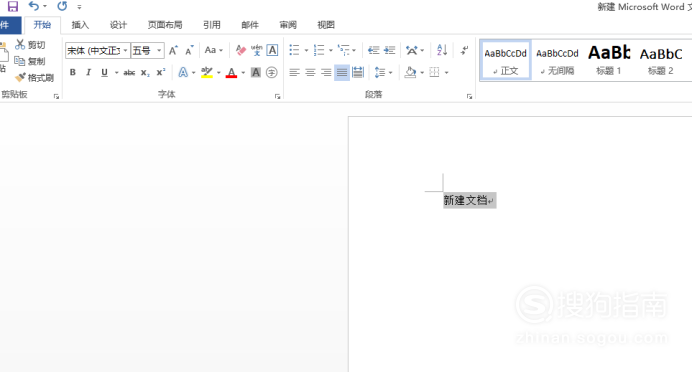The width and height of the screenshot is (692, 372).
Task: Open the phonetic guide tool
Action: point(256,50)
